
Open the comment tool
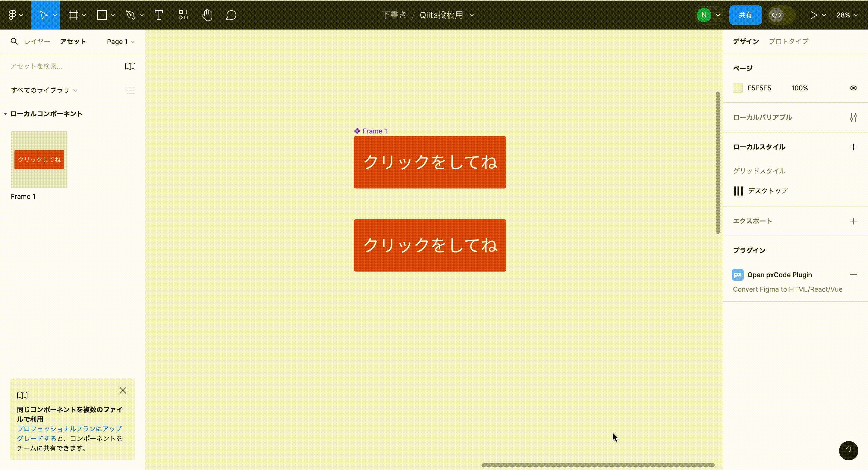click(x=231, y=14)
